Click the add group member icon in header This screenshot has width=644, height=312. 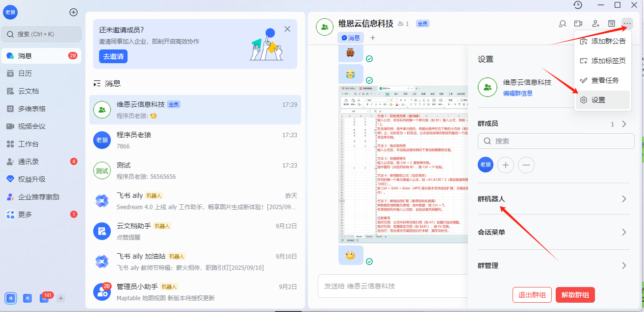pyautogui.click(x=595, y=24)
